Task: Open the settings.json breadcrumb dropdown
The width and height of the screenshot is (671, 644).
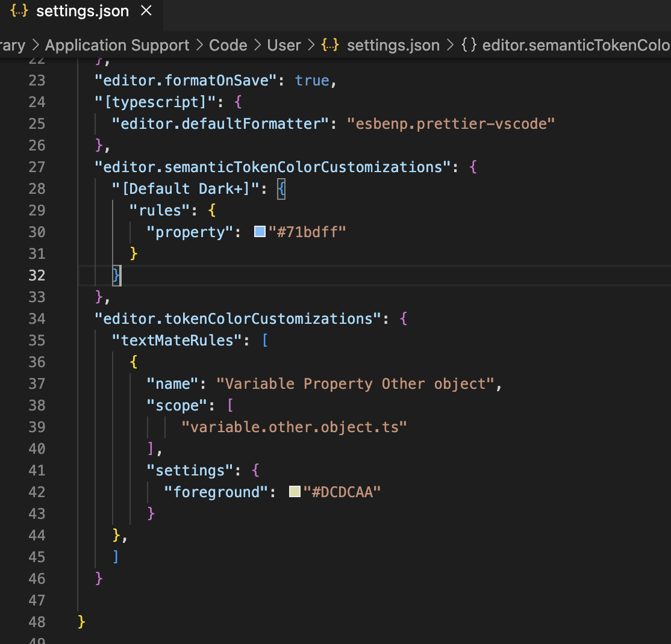Action: click(392, 45)
